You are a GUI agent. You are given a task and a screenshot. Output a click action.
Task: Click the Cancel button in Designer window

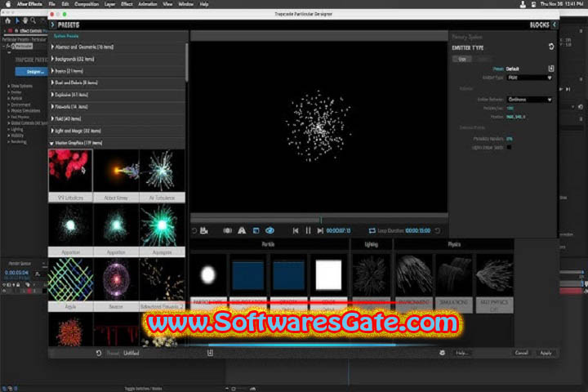click(521, 353)
